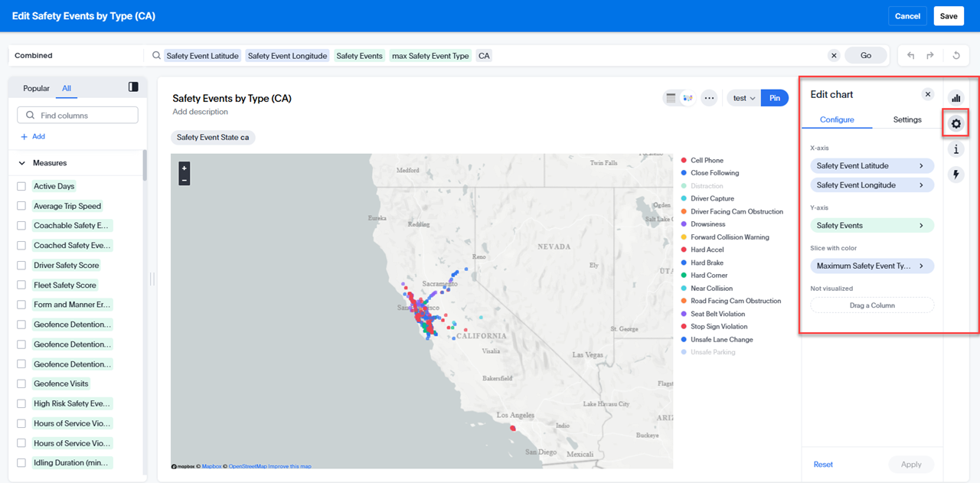Switch to table view icon
Image resolution: width=980 pixels, height=483 pixels.
coord(671,98)
